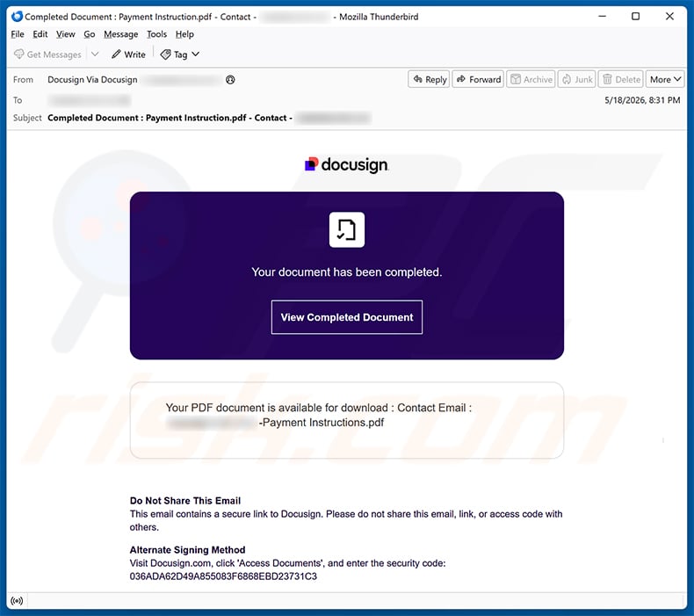Click the 'Do Not Share This Email' heading
Viewport: 694px width, 616px height.
coord(185,501)
